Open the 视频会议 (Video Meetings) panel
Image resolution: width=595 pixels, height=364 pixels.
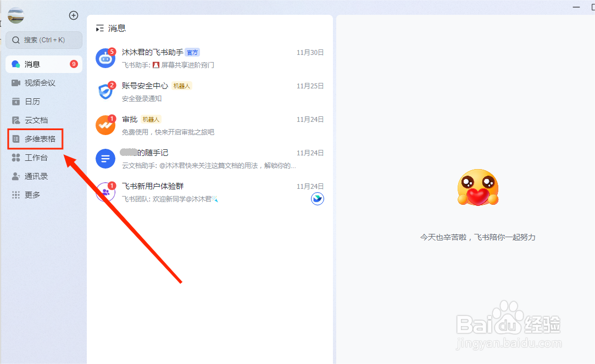pos(33,82)
